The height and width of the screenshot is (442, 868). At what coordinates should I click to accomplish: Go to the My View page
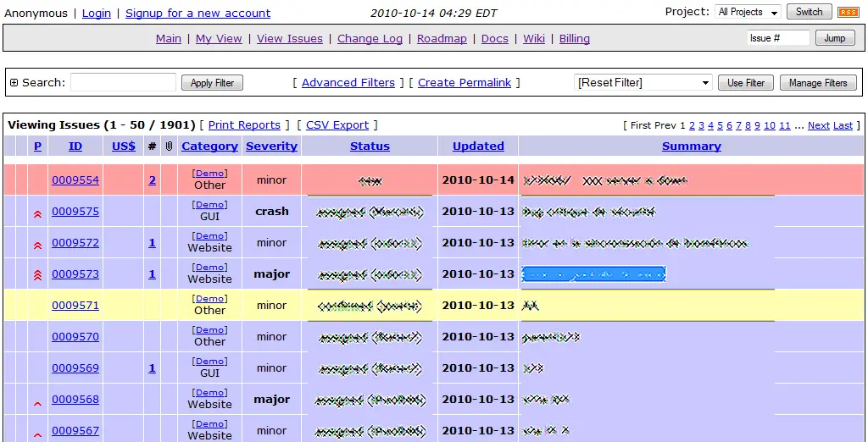coord(219,38)
